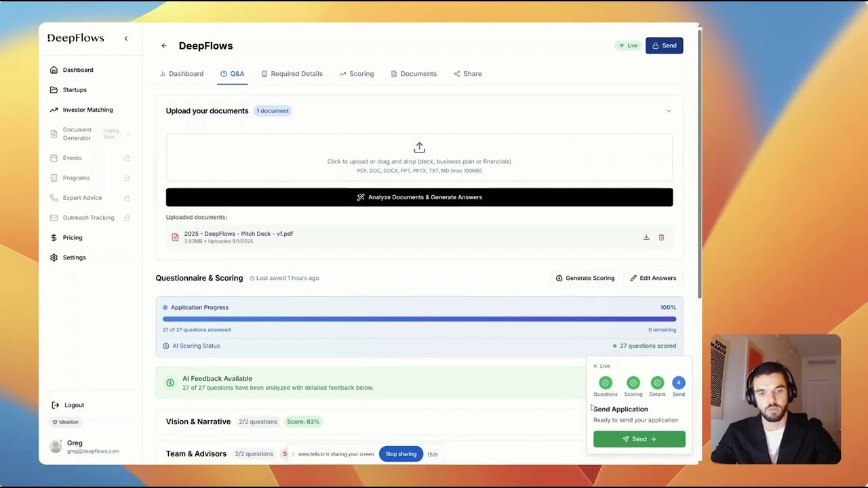Click the page vertical scrollbar
868x488 pixels.
point(698,163)
